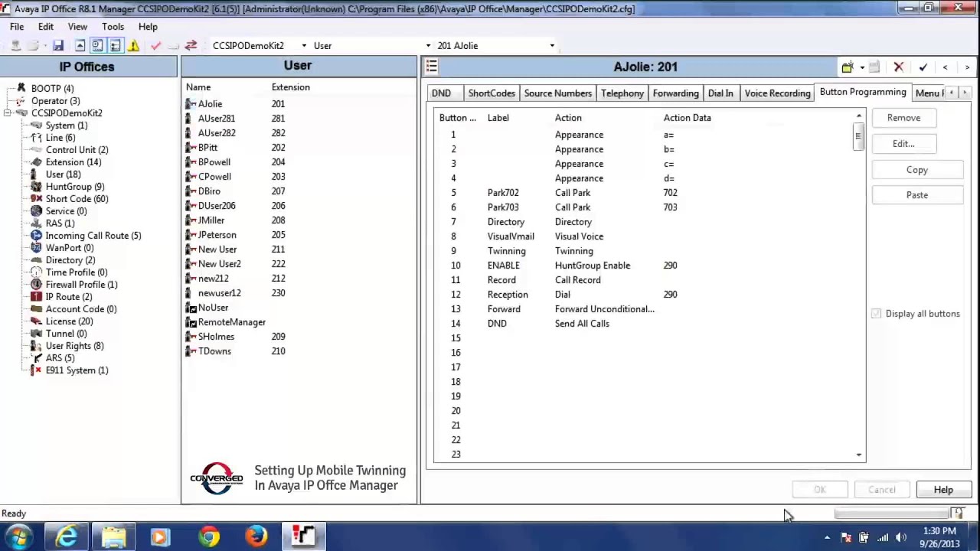
Task: Click the button list scroll down arrow
Action: [858, 455]
